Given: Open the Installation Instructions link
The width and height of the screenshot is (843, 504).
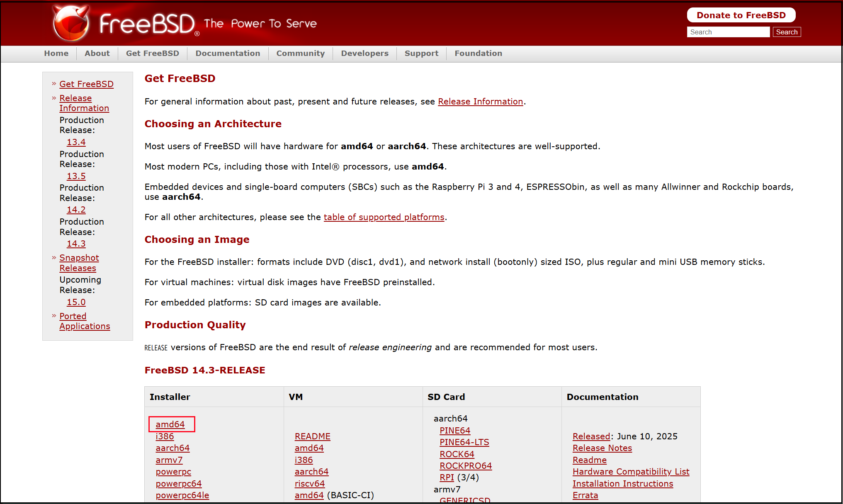Looking at the screenshot, I should pos(623,484).
